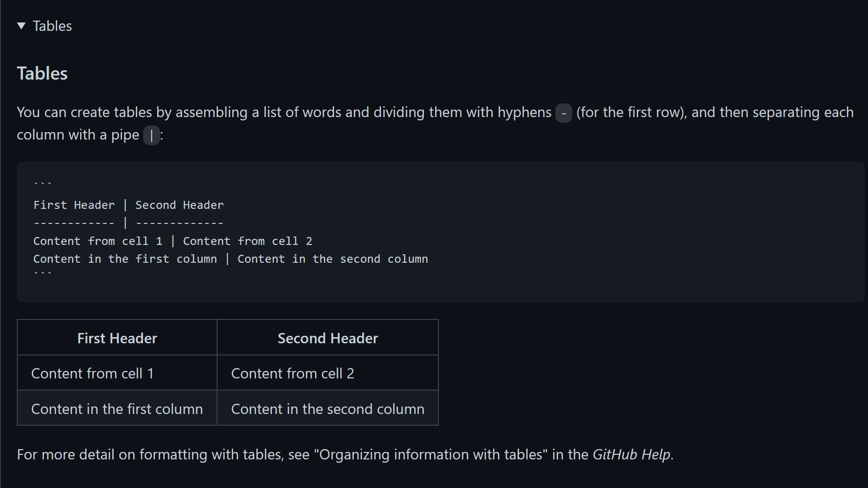
Task: Click the 'Content in the first column' code line
Action: (231, 259)
